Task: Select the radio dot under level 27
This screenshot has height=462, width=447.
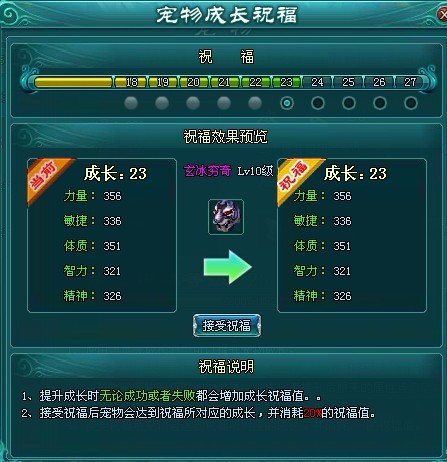Action: coord(411,103)
